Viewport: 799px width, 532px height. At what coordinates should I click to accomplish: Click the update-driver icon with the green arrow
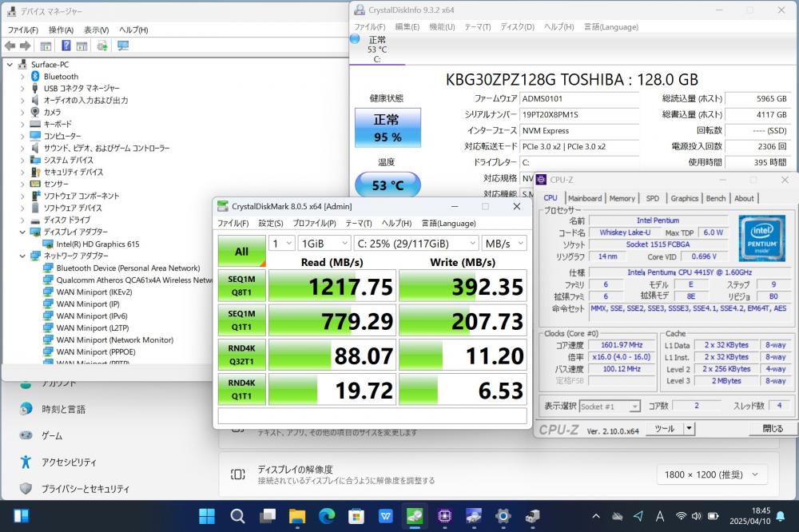102,46
